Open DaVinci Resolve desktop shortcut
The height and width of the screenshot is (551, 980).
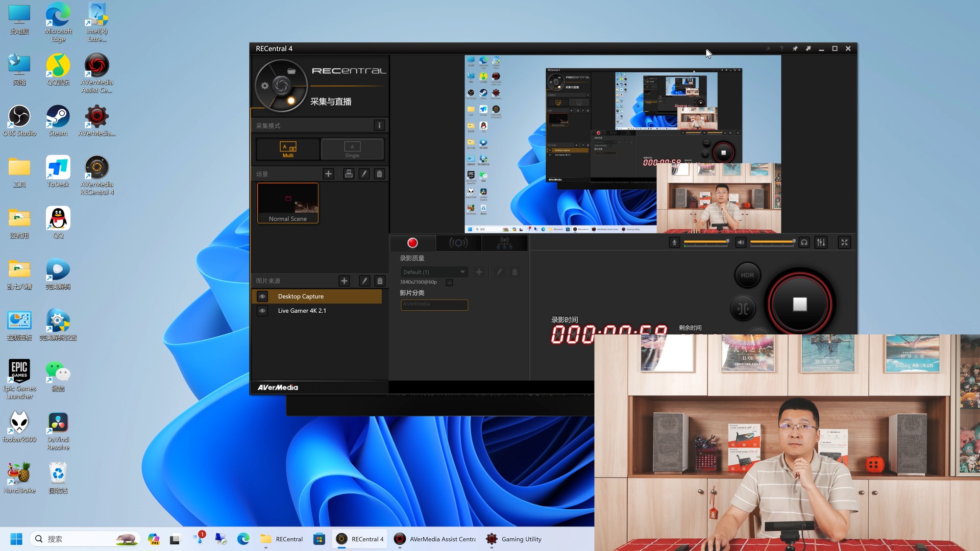pyautogui.click(x=58, y=431)
